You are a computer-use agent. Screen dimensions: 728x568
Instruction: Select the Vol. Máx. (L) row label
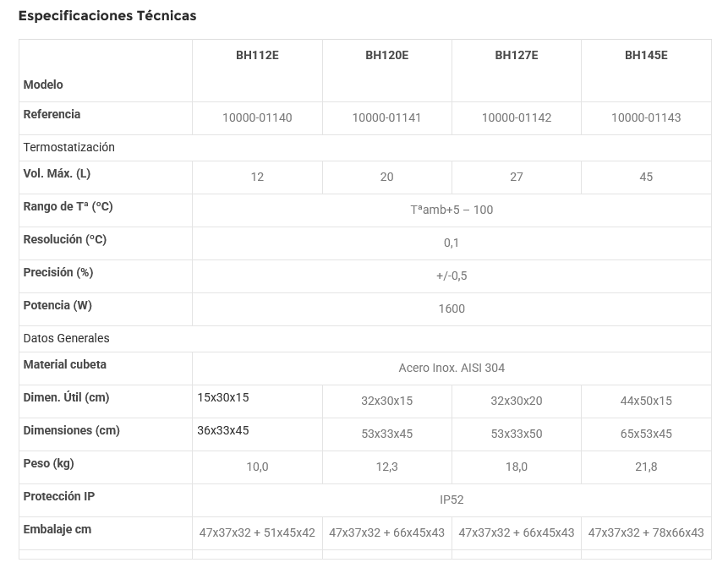(x=57, y=174)
